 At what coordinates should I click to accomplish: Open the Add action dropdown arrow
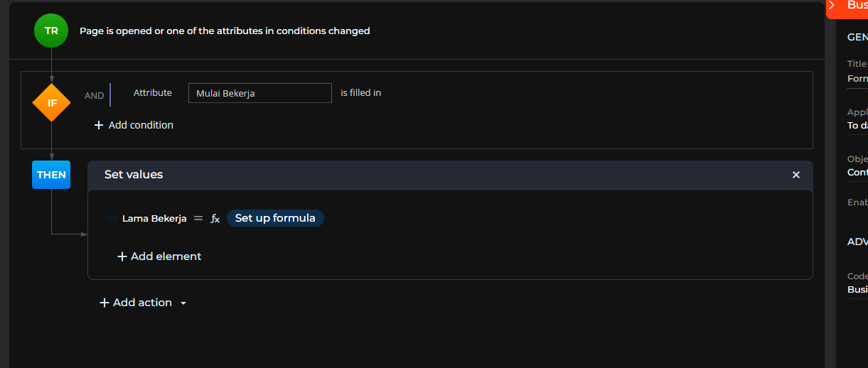point(183,303)
